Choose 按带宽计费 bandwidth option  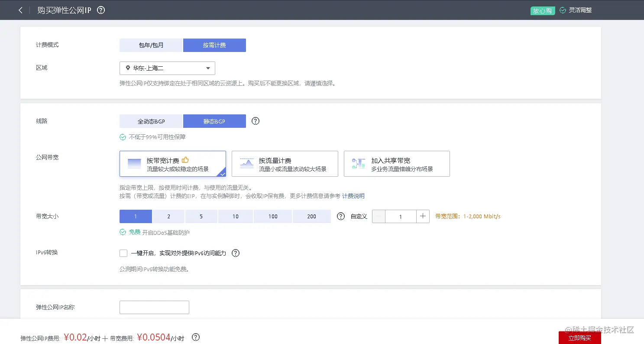(x=173, y=164)
